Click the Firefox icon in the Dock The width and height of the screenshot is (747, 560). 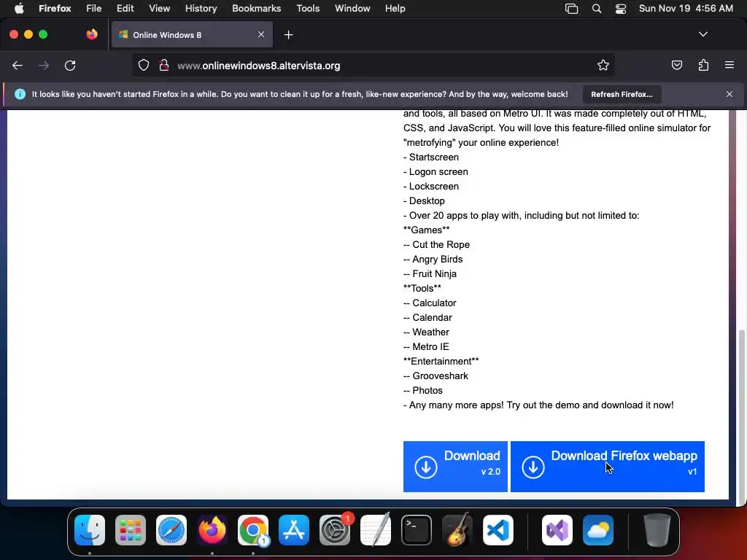(212, 529)
